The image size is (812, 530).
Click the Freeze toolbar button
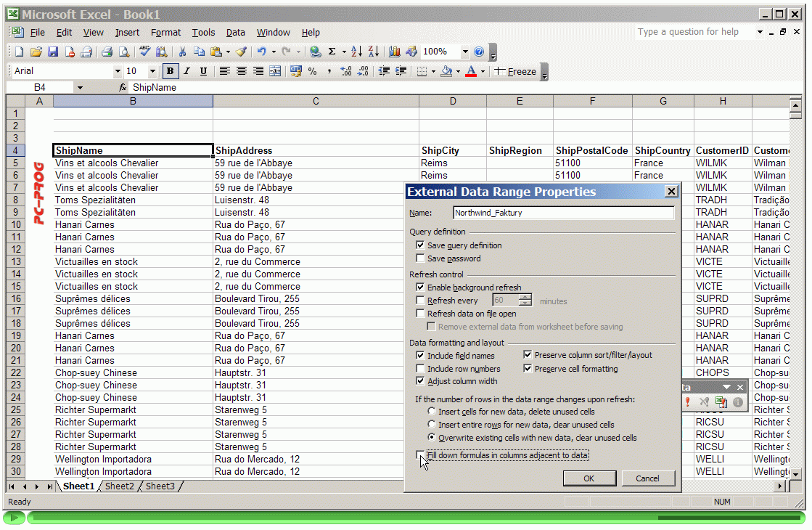click(515, 71)
